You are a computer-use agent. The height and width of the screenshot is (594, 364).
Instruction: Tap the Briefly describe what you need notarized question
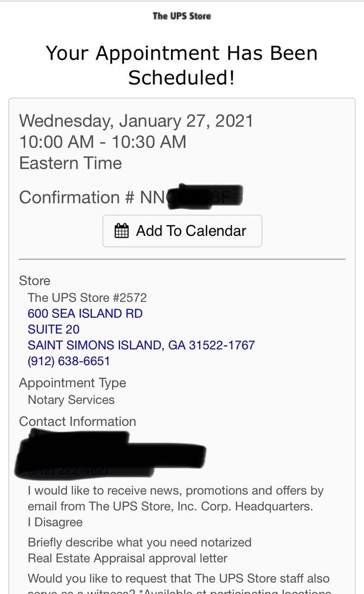(140, 542)
